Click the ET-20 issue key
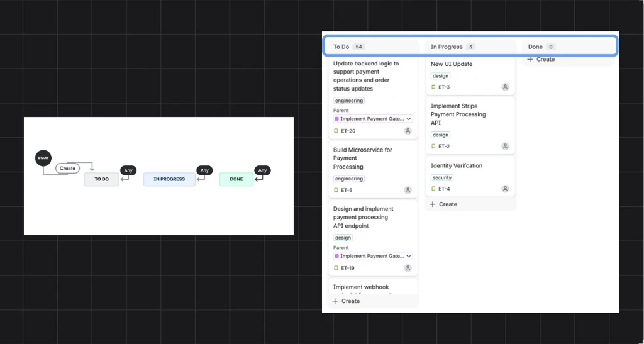 click(348, 131)
